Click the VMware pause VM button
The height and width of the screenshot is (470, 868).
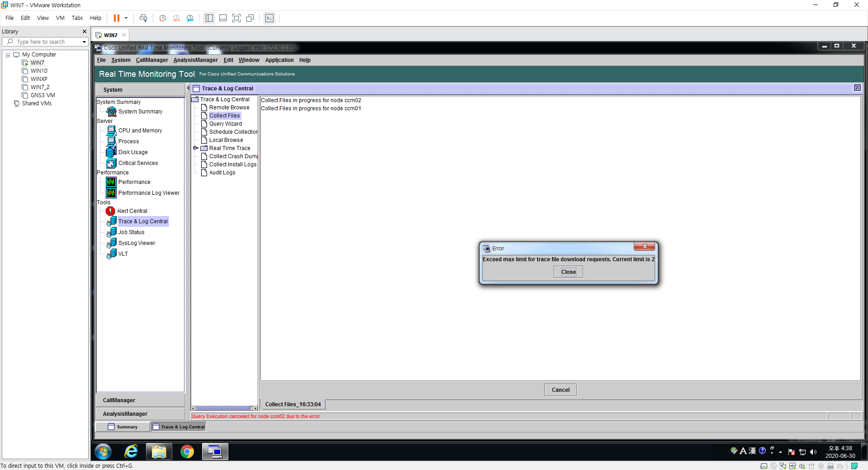pyautogui.click(x=116, y=18)
